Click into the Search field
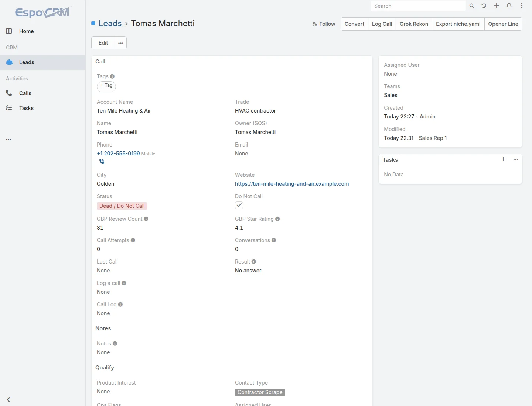The height and width of the screenshot is (406, 532). [418, 6]
